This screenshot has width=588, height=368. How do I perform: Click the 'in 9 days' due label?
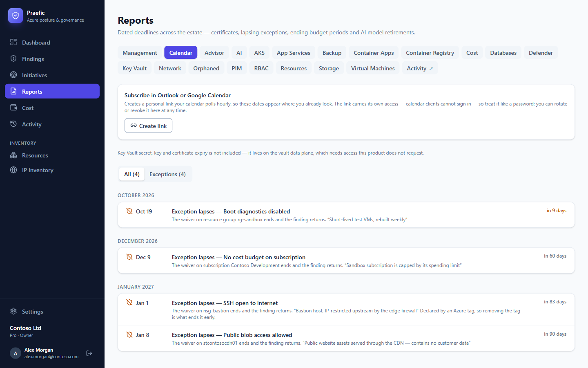point(557,211)
